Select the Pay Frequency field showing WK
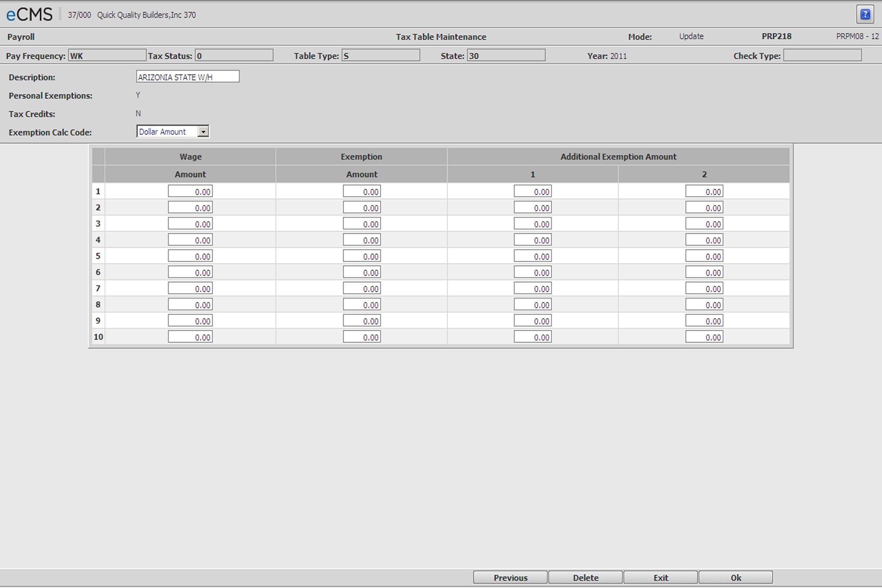 coord(107,55)
